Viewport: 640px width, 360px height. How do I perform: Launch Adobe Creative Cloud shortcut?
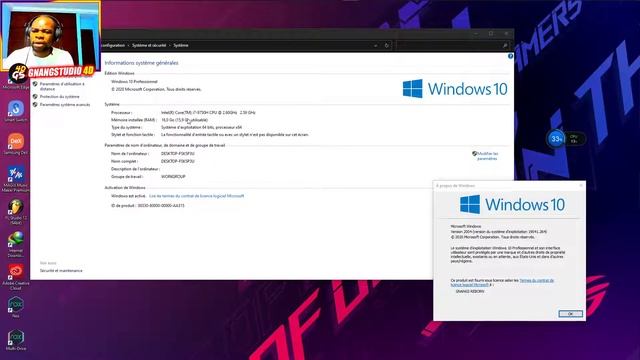click(x=16, y=277)
